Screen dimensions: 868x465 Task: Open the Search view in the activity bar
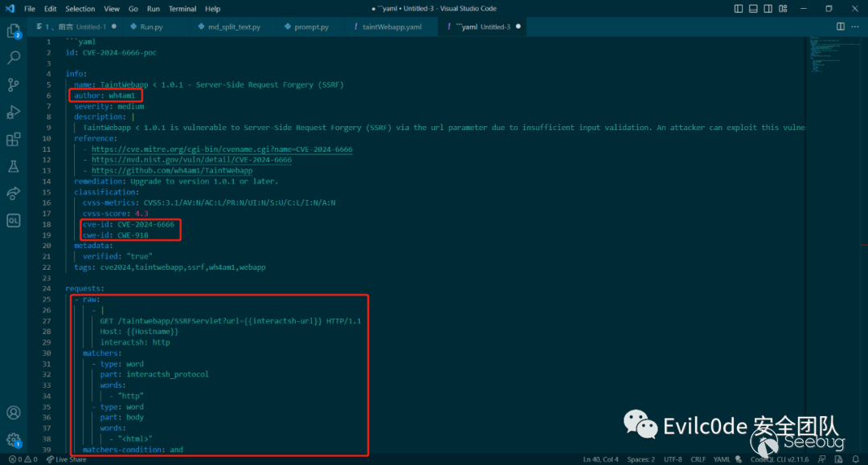pos(14,58)
